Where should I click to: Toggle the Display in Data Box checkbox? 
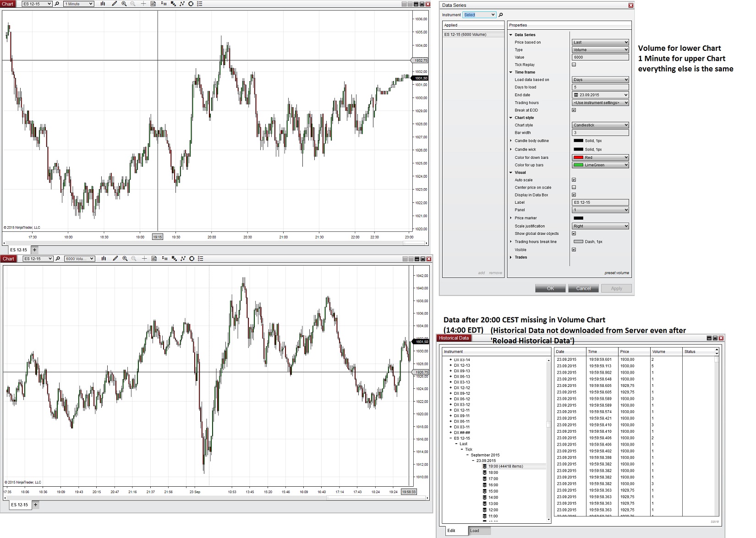[x=574, y=195]
